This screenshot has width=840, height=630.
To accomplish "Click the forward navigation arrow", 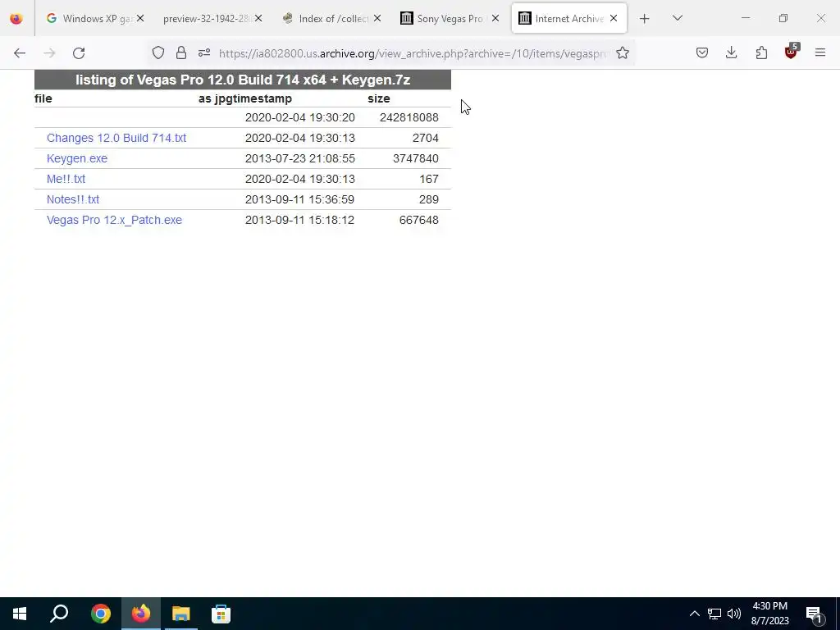I will [49, 53].
